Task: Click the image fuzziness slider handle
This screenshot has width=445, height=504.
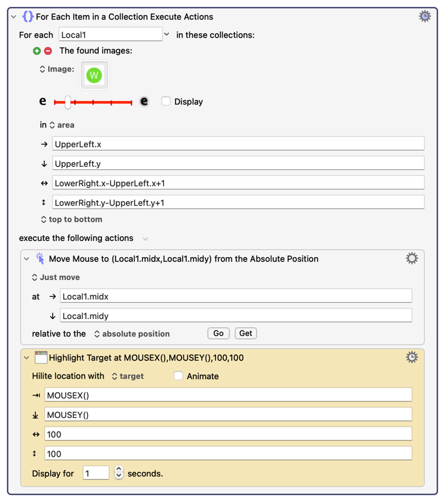Action: click(x=67, y=102)
